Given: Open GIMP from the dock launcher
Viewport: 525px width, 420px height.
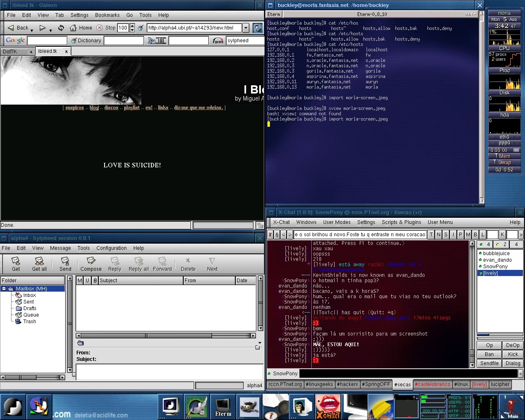Looking at the screenshot, I should click(x=249, y=407).
